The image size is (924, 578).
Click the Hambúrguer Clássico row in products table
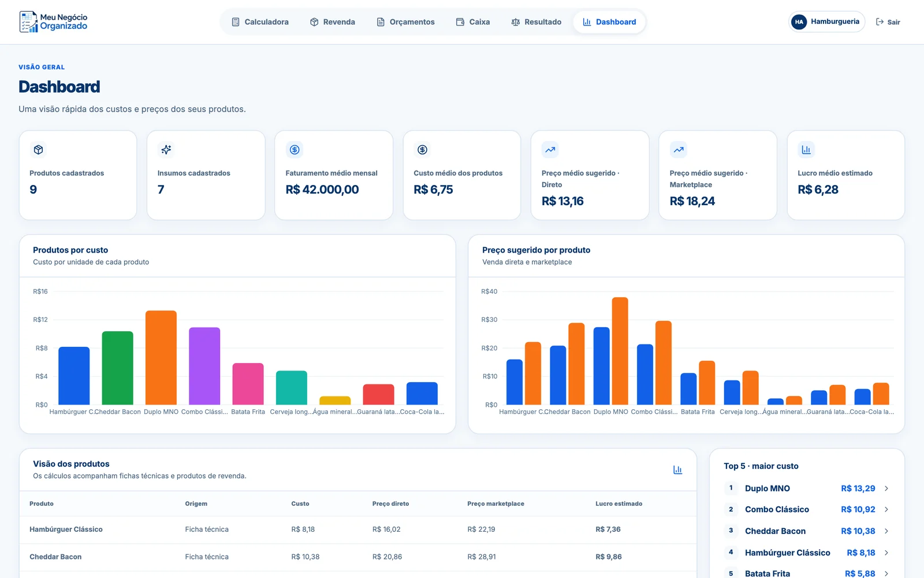pyautogui.click(x=358, y=529)
